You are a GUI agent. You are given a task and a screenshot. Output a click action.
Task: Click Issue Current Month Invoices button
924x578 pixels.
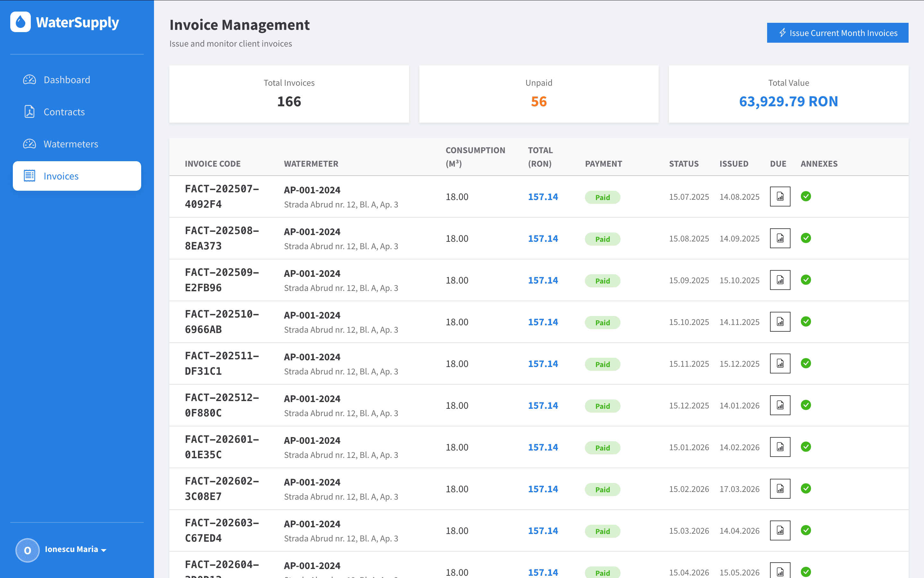838,33
